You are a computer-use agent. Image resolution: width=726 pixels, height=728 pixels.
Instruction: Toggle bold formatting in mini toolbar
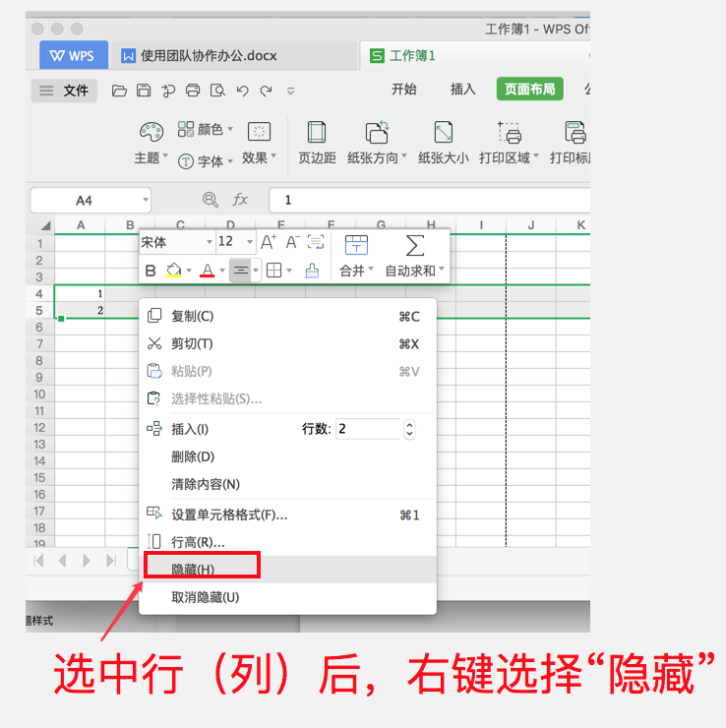[151, 271]
